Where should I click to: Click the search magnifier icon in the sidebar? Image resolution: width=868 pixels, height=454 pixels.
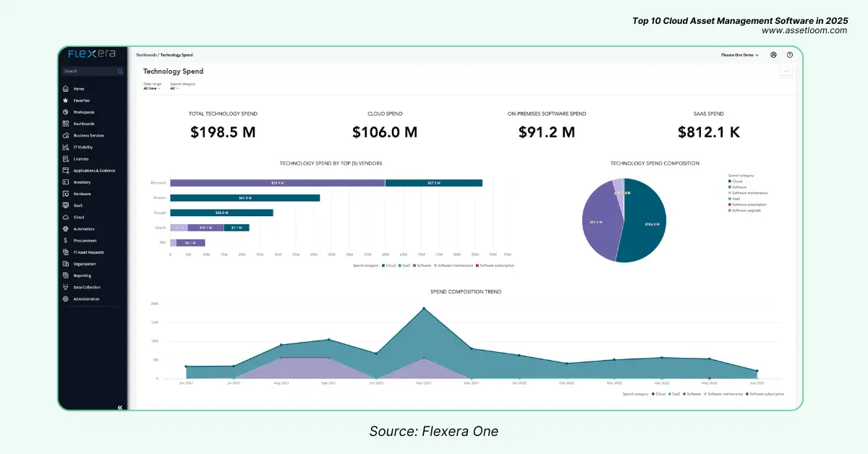click(120, 72)
